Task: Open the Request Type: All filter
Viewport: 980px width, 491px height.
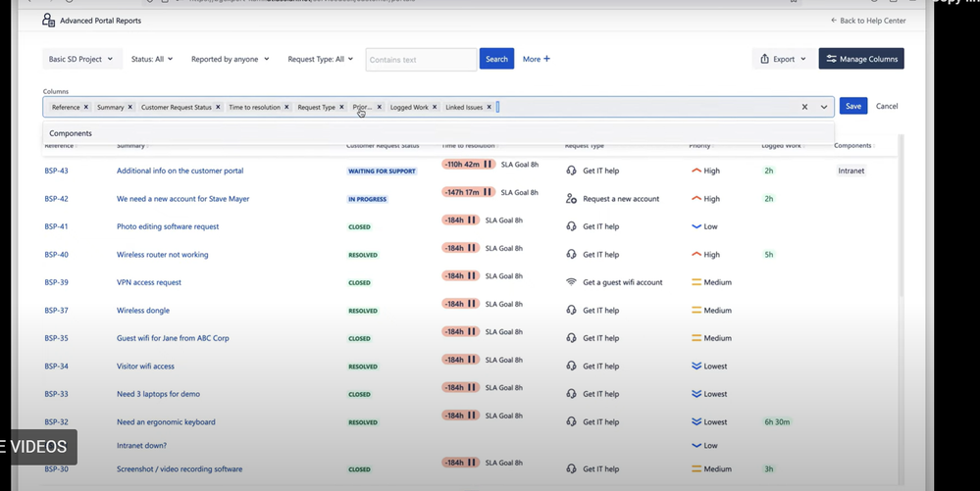Action: click(x=320, y=59)
